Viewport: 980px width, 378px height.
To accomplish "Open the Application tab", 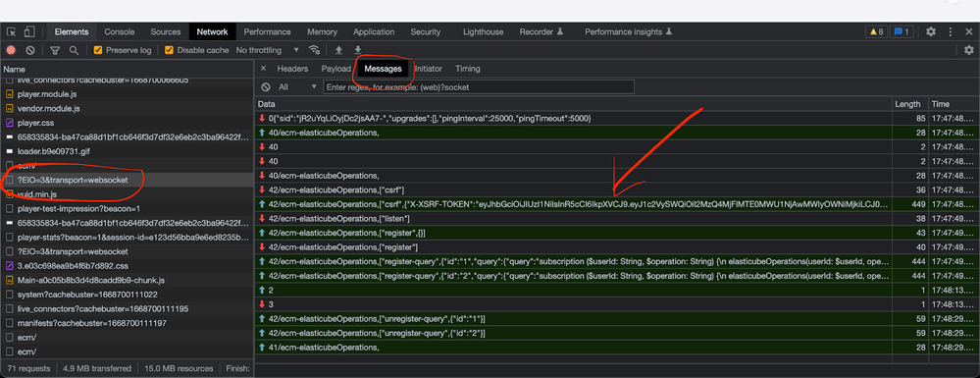I will coord(374,31).
